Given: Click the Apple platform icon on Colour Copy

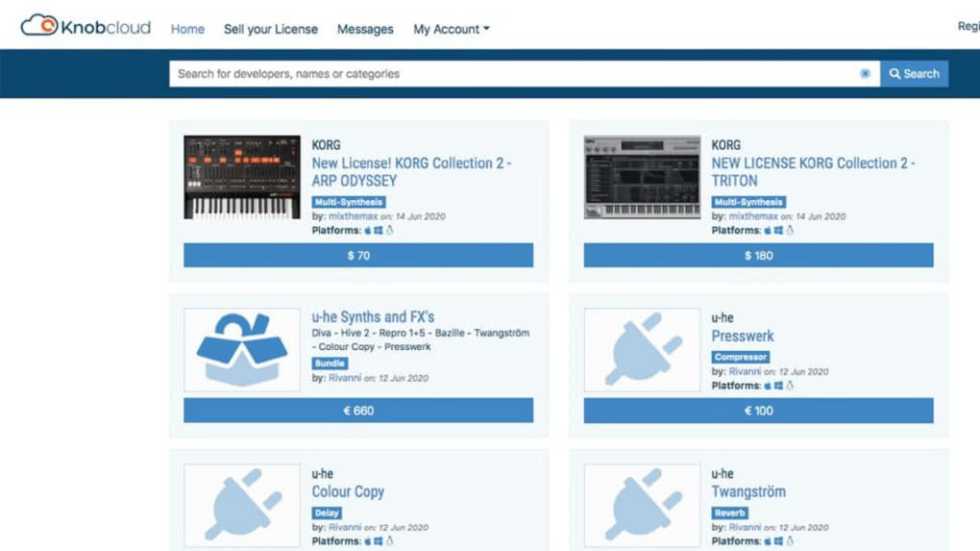Looking at the screenshot, I should pos(367,541).
